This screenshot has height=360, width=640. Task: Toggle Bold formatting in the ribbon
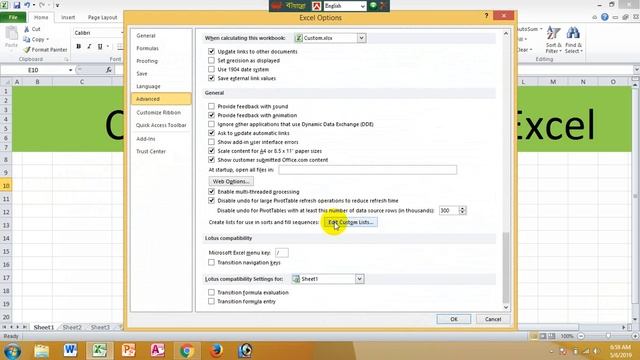78,47
